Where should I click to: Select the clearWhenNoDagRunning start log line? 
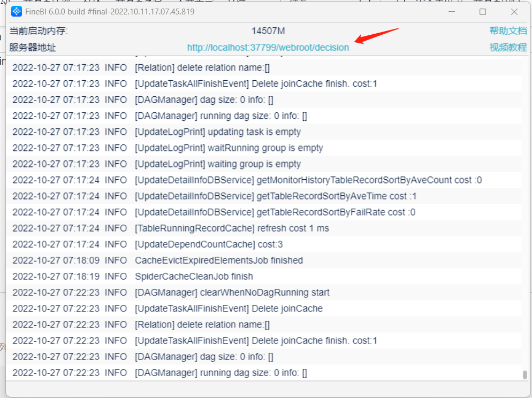tap(264, 293)
